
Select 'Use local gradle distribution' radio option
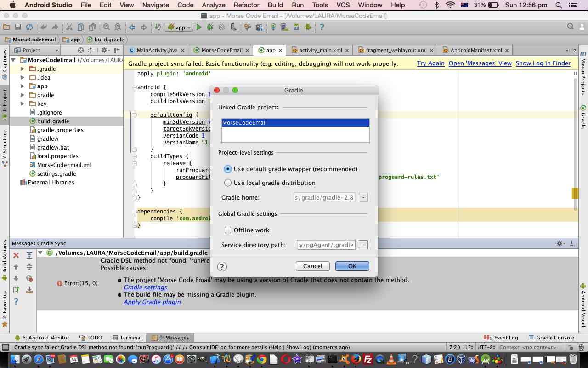[228, 183]
